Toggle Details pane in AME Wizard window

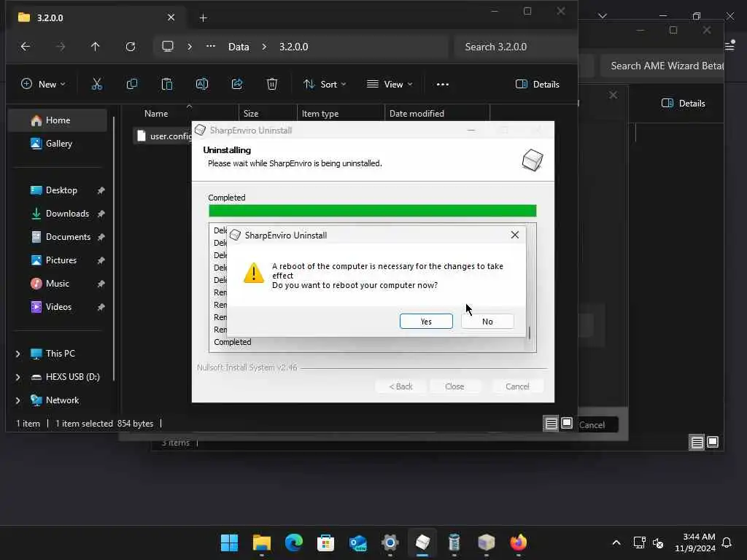click(x=683, y=104)
